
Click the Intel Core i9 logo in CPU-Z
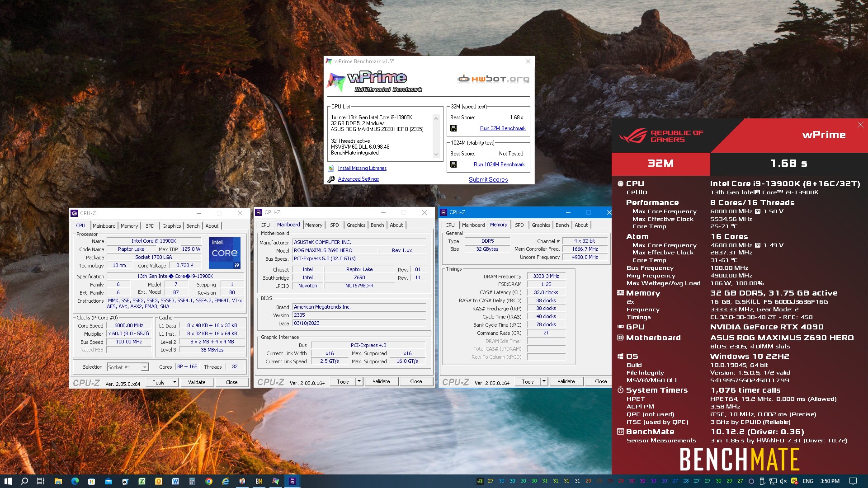(225, 253)
